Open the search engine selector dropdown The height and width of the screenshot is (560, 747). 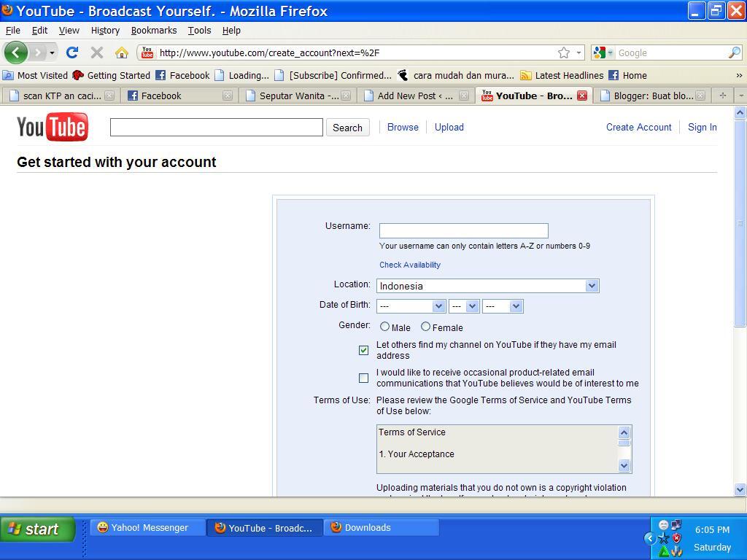pos(604,52)
